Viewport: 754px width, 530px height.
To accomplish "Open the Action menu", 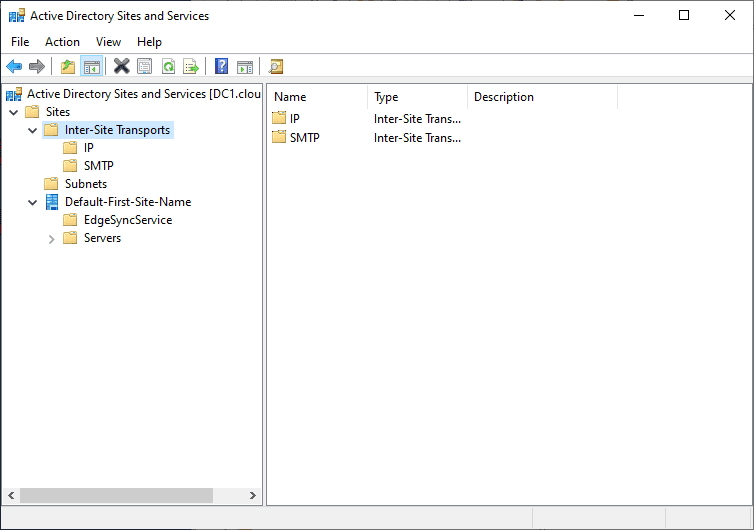I will coord(63,42).
